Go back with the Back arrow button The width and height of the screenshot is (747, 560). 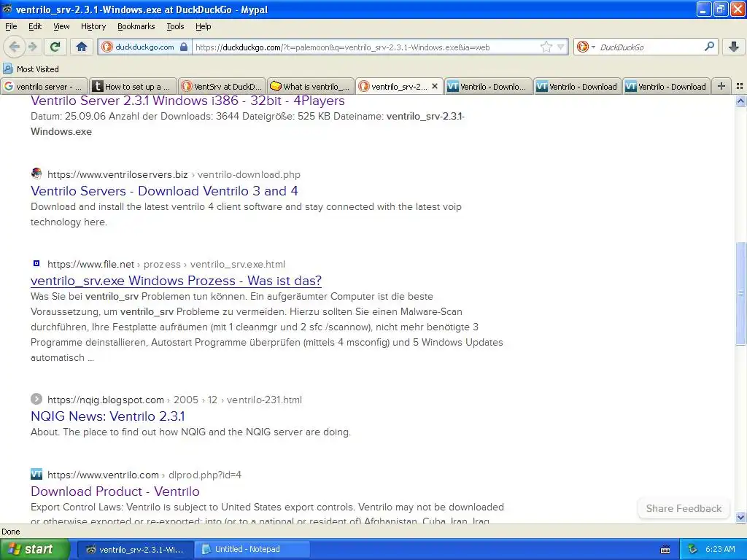pos(14,47)
